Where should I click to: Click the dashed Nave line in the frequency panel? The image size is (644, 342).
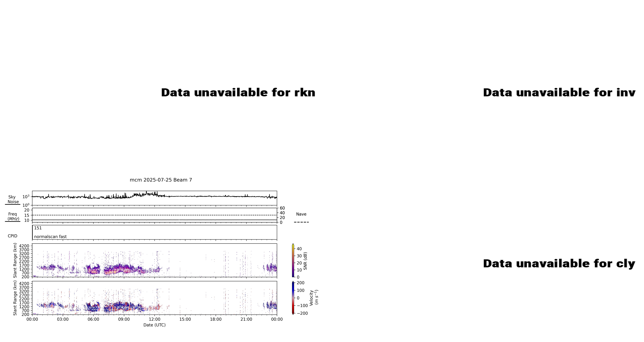click(154, 215)
